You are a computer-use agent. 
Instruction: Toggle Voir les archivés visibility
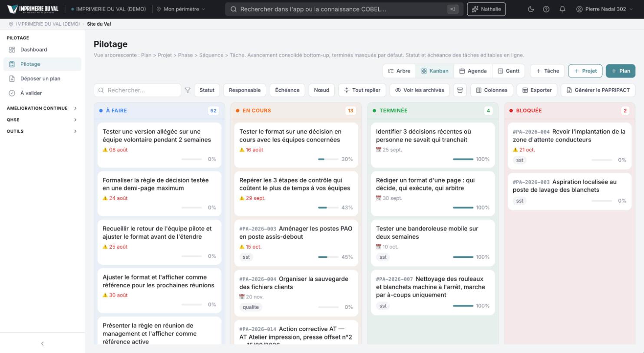419,90
